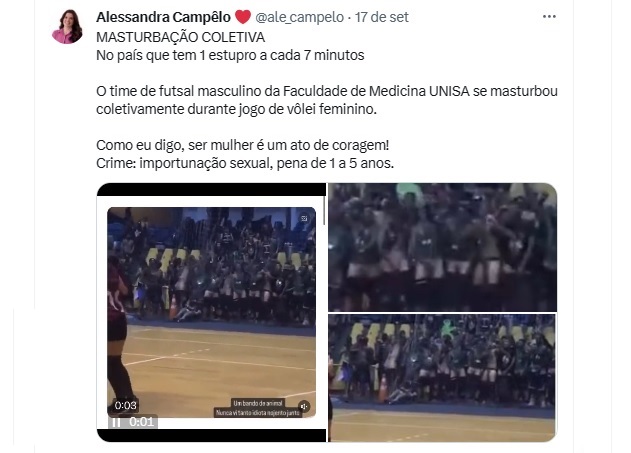Open the tweet's 17 de set timestamp
The image size is (631, 453).
point(381,17)
